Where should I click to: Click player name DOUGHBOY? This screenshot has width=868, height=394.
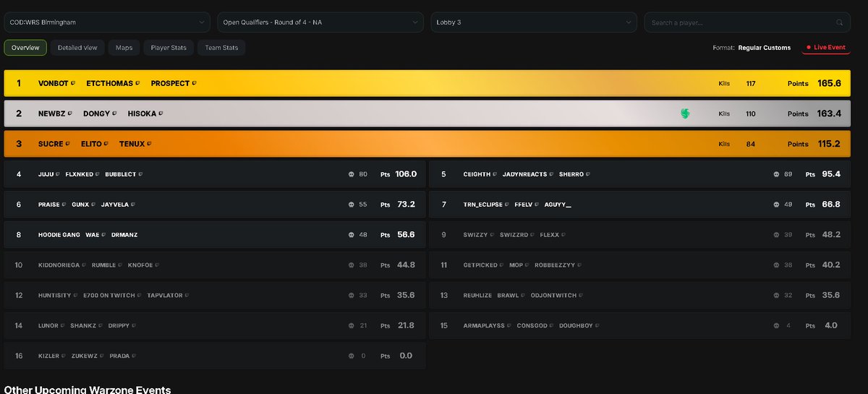[575, 326]
